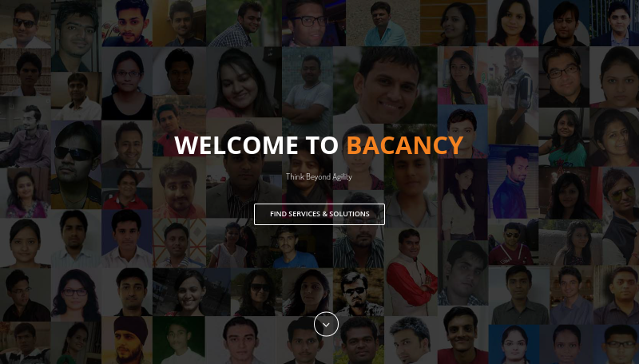Open large smiling man photo at top center
The height and width of the screenshot is (364, 639).
pos(385,85)
